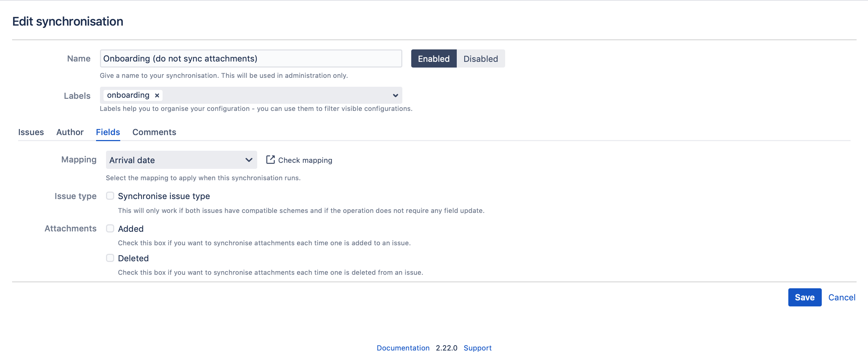Viewport: 868px width, 364px height.
Task: Remove the onboarding label via its x icon
Action: (x=157, y=95)
